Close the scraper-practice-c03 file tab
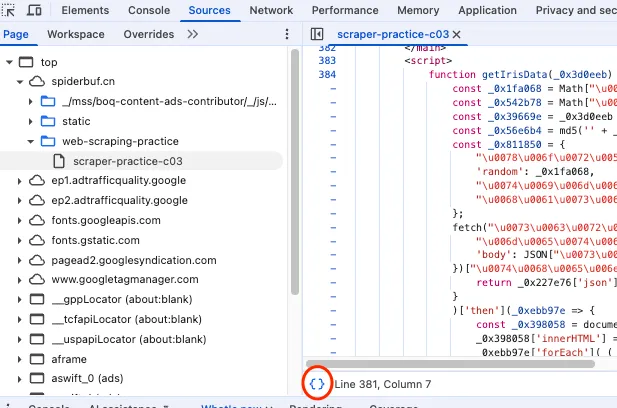 pyautogui.click(x=456, y=35)
